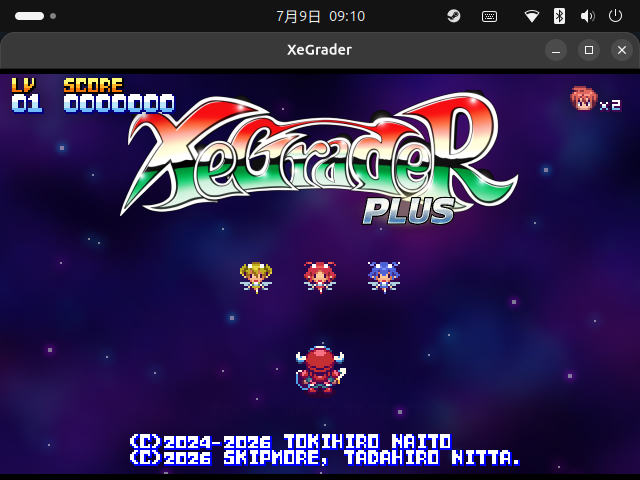Click the XeGrader title logo
640x480 pixels.
(319, 155)
